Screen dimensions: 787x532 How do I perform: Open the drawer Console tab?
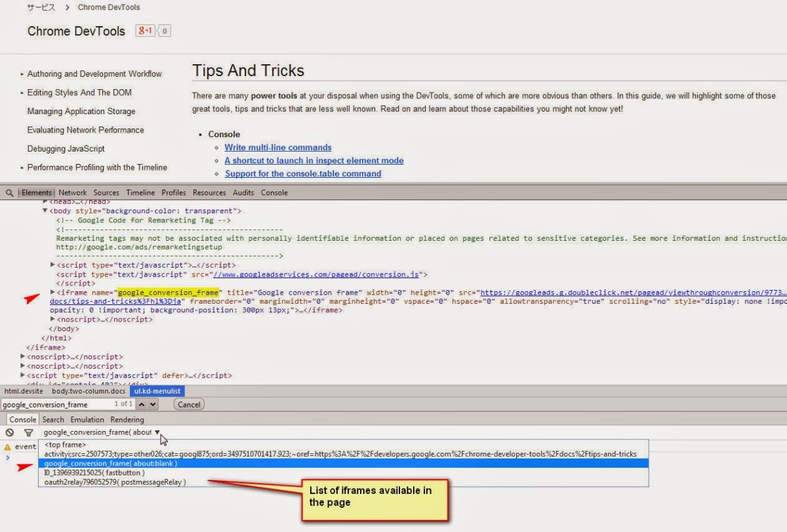click(x=23, y=420)
